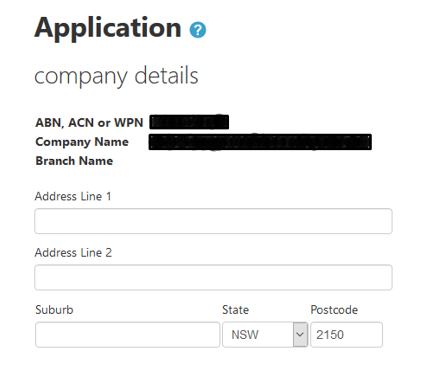The width and height of the screenshot is (422, 375).
Task: Open the help icon beside Application
Action: click(x=198, y=30)
